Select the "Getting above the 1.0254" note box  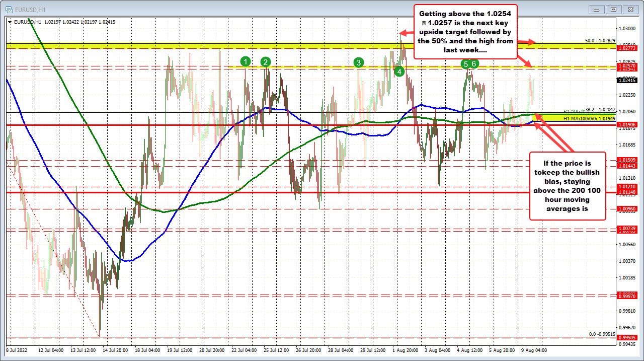tap(465, 32)
